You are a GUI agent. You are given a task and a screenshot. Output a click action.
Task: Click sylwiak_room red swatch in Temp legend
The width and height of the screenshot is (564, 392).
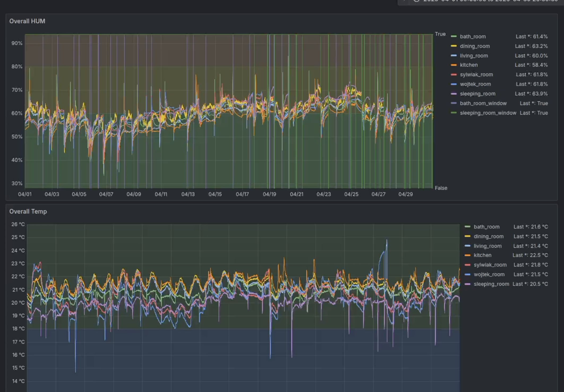(x=468, y=265)
